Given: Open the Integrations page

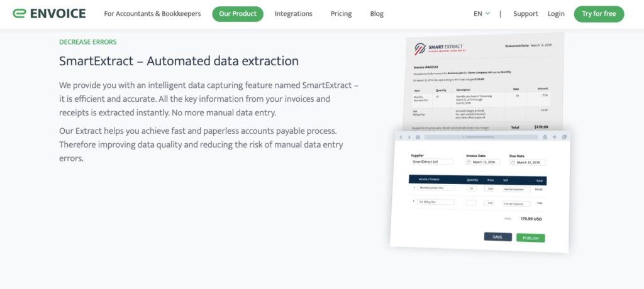Looking at the screenshot, I should [293, 14].
